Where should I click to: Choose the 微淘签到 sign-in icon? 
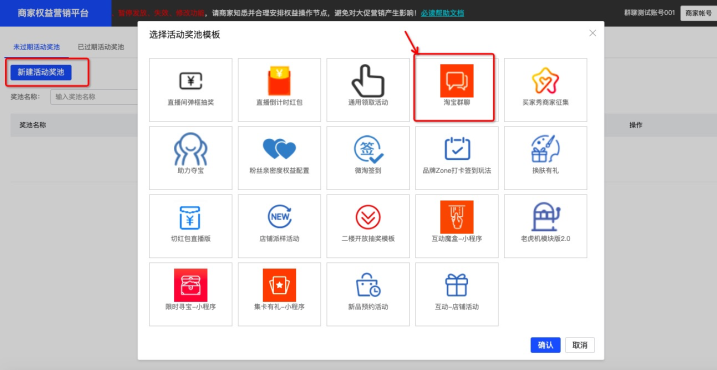point(368,149)
